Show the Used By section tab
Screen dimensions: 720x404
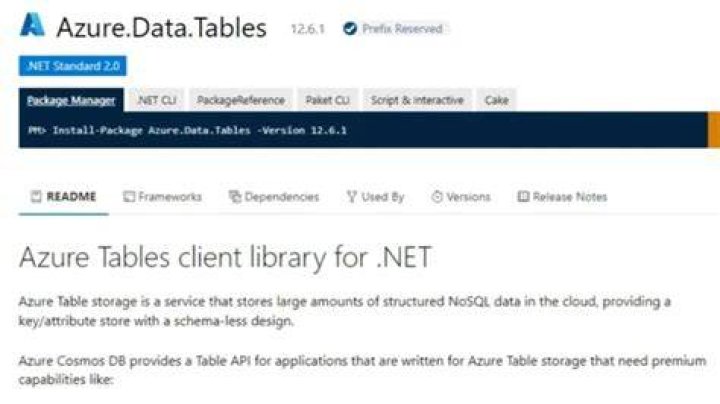375,197
